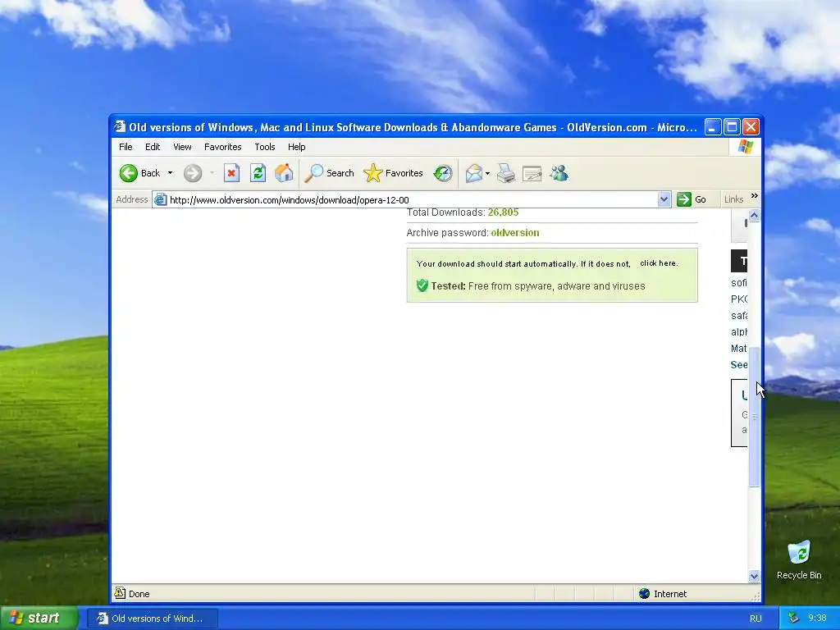Select the Recycle Bin desktop icon

[799, 560]
